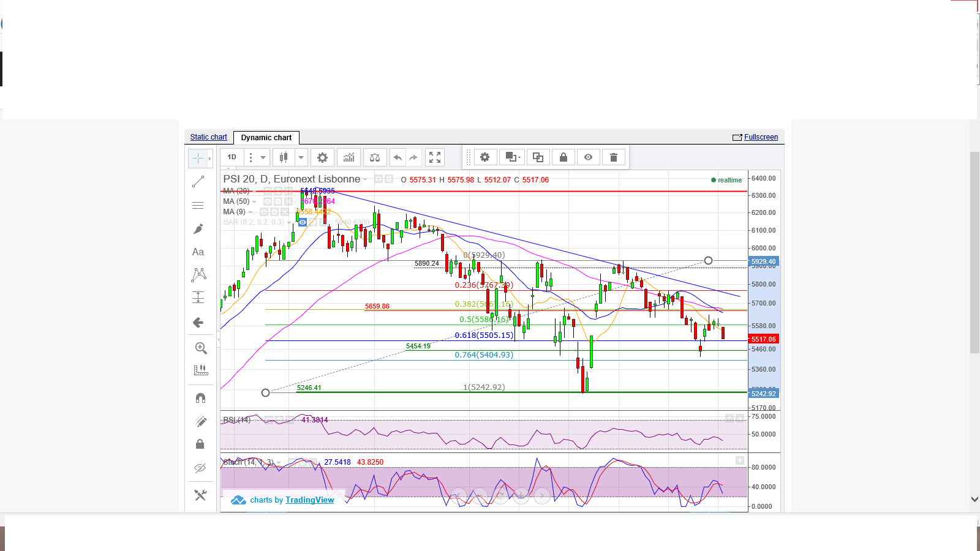The height and width of the screenshot is (551, 980).
Task: Switch to the Dynamic chart tab
Action: 266,138
